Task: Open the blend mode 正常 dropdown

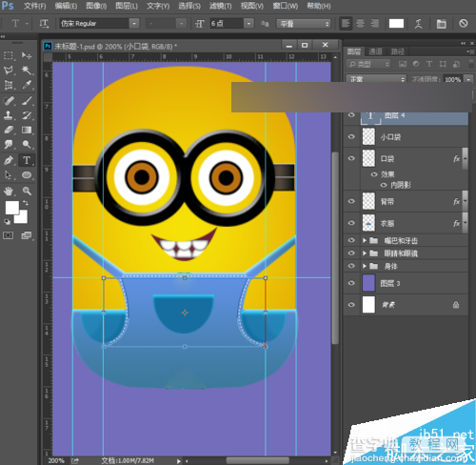Action: (376, 79)
